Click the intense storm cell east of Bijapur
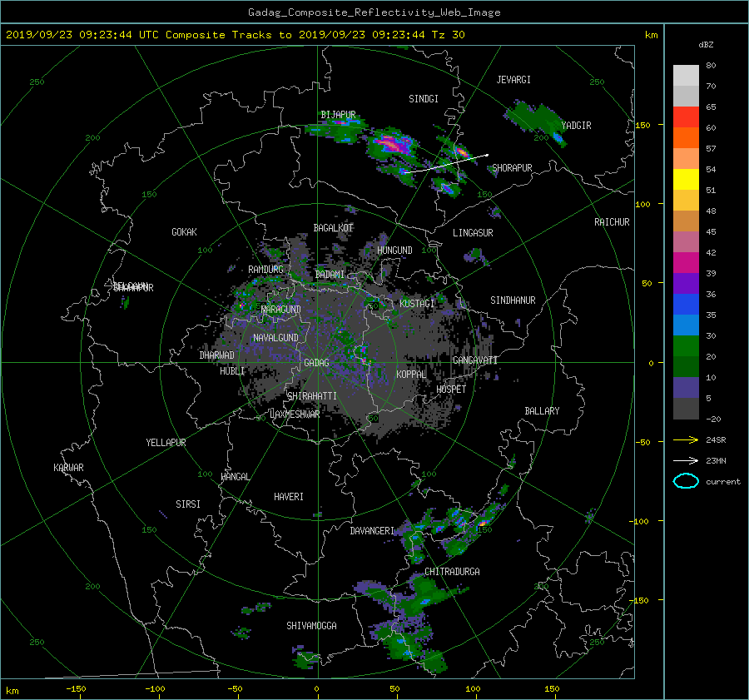Screen dimensions: 749x700 (393, 143)
